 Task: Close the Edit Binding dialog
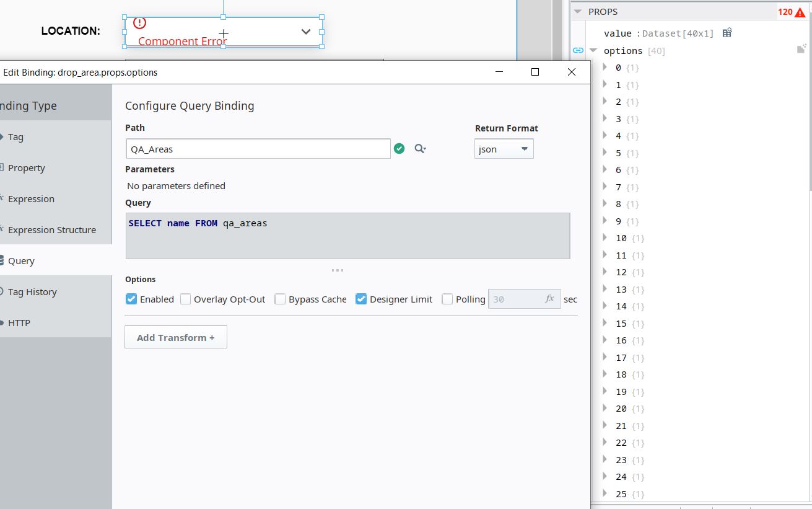pos(572,72)
